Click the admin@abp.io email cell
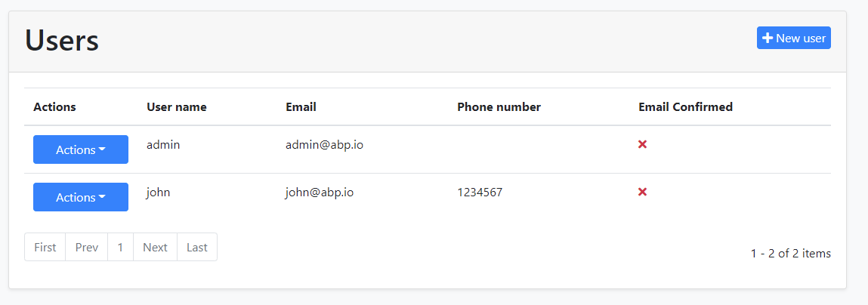The image size is (868, 305). pos(324,144)
